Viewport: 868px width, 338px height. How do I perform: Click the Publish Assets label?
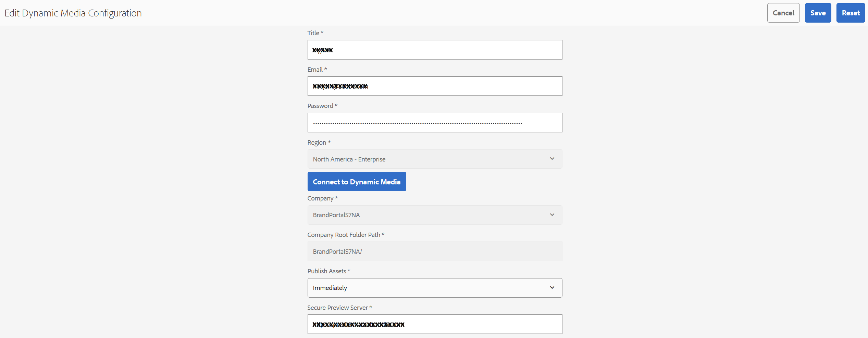tap(326, 271)
